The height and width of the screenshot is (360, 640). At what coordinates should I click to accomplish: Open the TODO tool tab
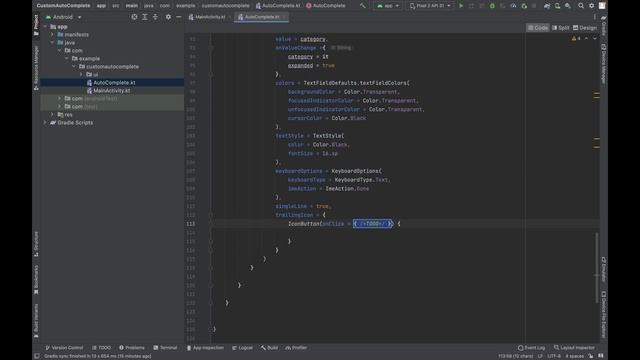tap(101, 348)
